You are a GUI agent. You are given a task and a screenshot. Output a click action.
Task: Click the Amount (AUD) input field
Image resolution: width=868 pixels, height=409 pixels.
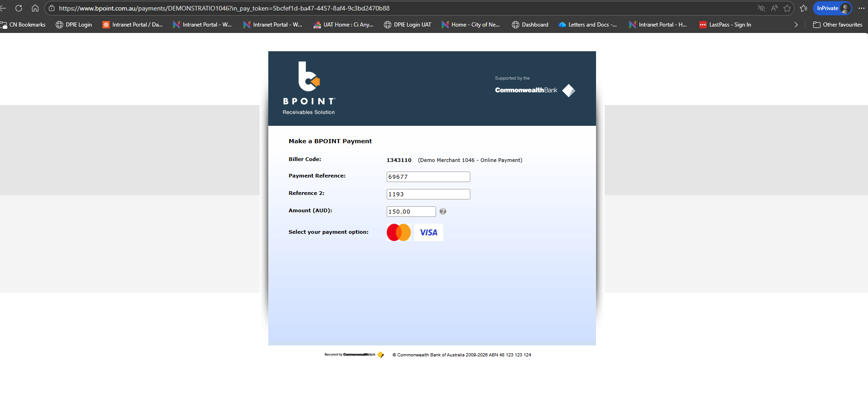[411, 211]
